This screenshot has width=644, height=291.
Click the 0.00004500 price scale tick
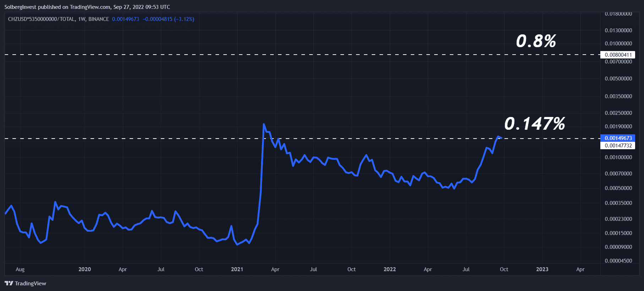(618, 261)
